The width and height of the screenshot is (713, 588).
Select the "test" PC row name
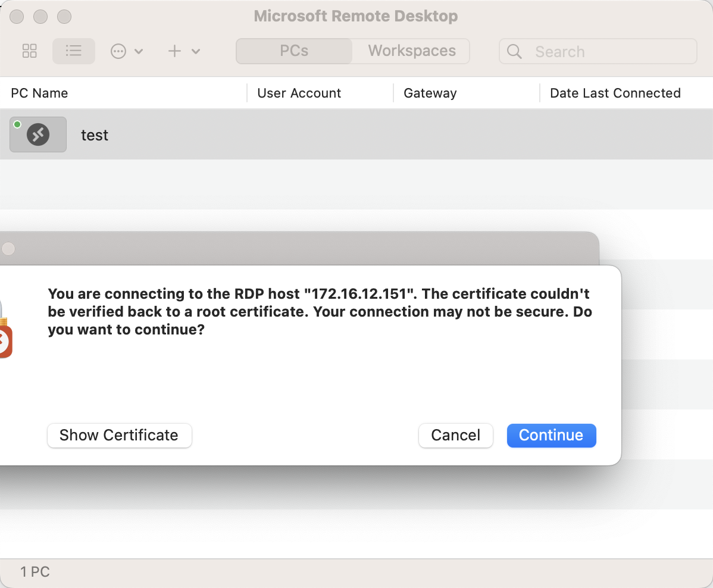(x=95, y=135)
